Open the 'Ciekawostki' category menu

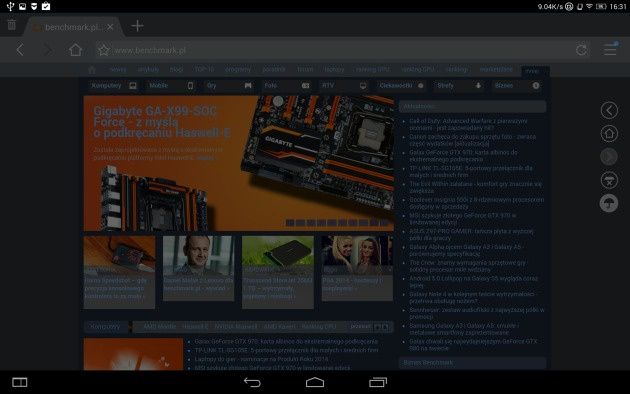pyautogui.click(x=401, y=86)
